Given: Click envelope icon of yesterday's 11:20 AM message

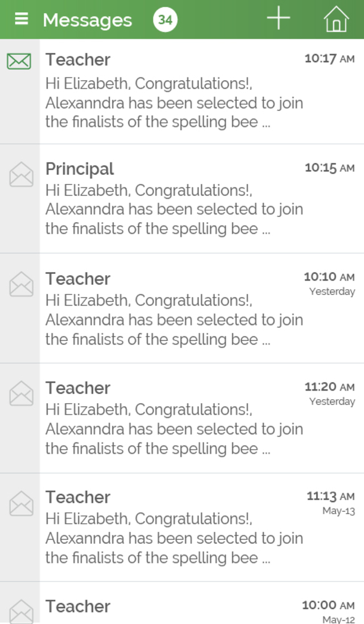Looking at the screenshot, I should coord(21,393).
